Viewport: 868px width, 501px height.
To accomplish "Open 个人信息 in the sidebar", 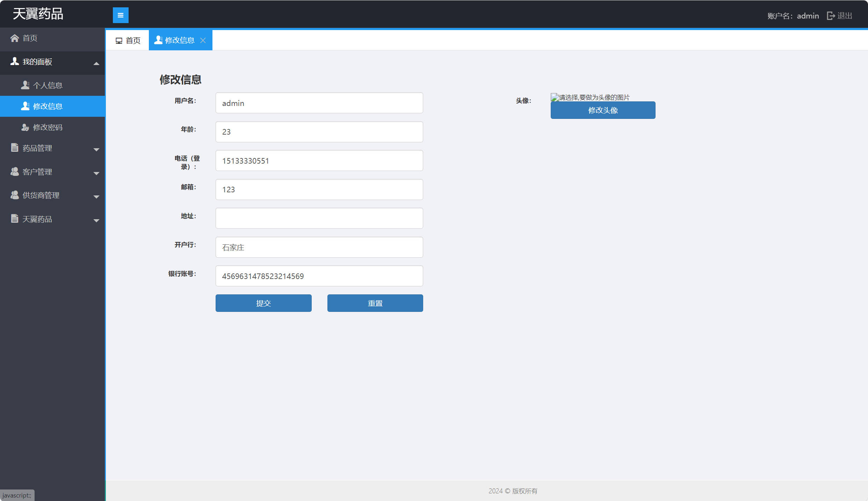I will coord(48,85).
